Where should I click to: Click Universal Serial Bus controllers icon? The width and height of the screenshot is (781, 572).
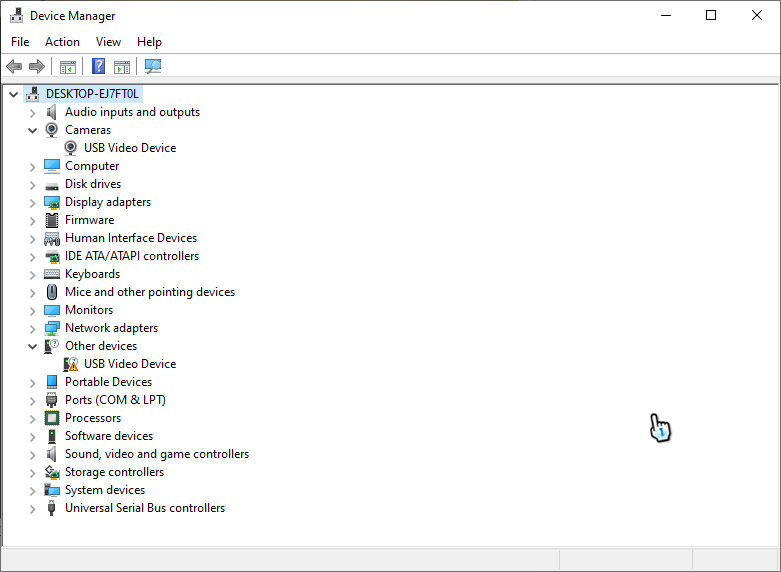pos(51,508)
